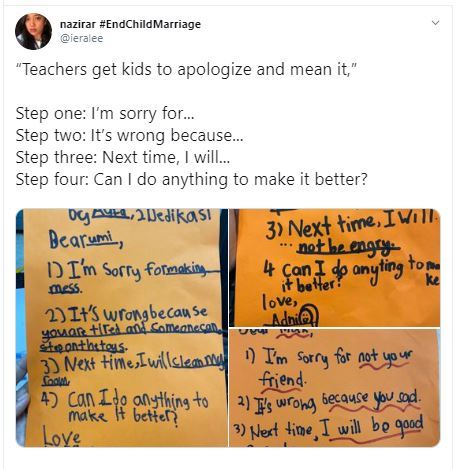Enlarge the left 'Dear umi' letter photo
The width and height of the screenshot is (458, 469).
(122, 328)
